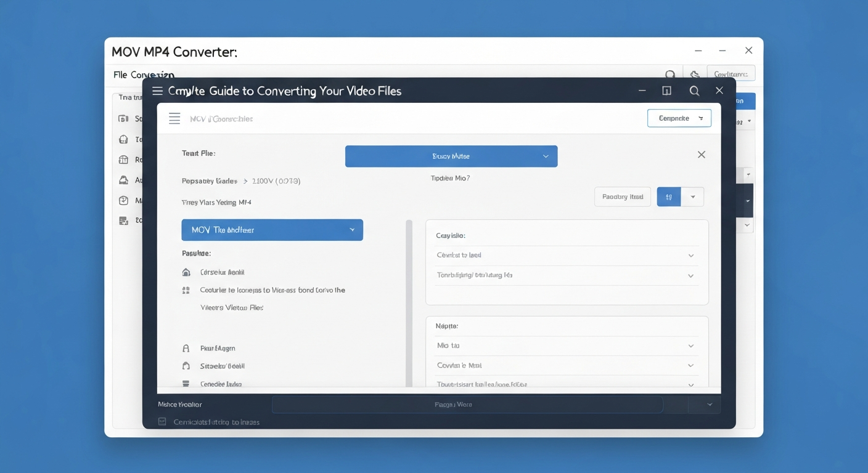This screenshot has width=868, height=473.
Task: Open search using the magnifier in the dialog titlebar
Action: tap(694, 90)
